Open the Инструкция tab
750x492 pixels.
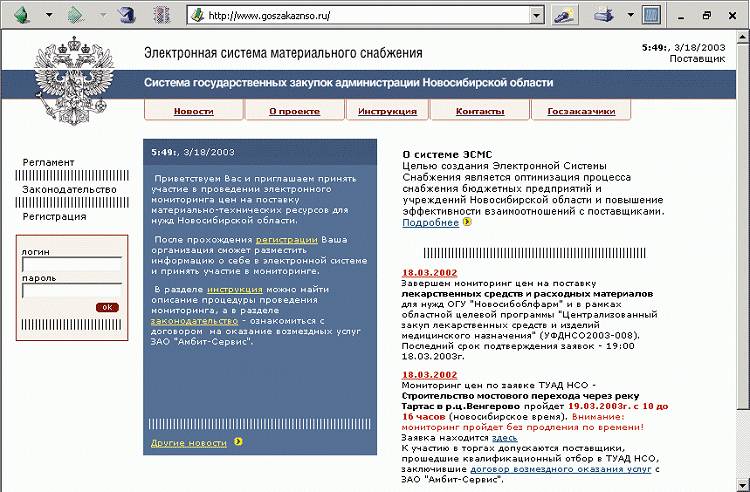tap(387, 111)
